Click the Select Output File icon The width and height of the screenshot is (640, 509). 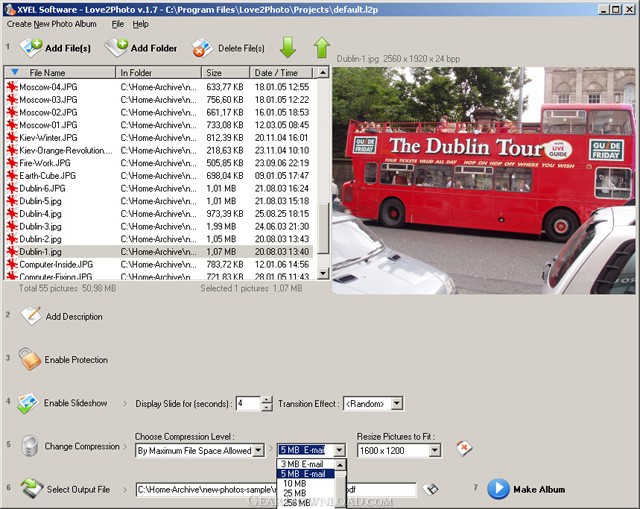[31, 488]
